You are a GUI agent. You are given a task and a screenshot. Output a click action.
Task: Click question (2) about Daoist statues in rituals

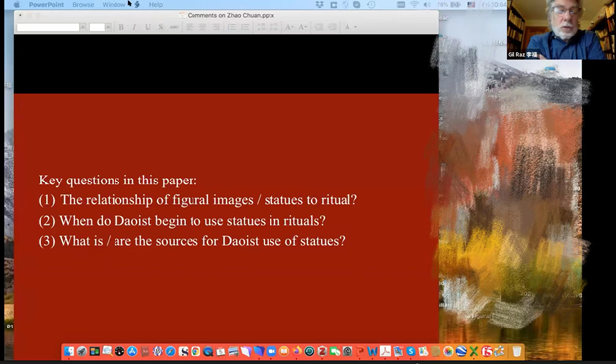183,221
